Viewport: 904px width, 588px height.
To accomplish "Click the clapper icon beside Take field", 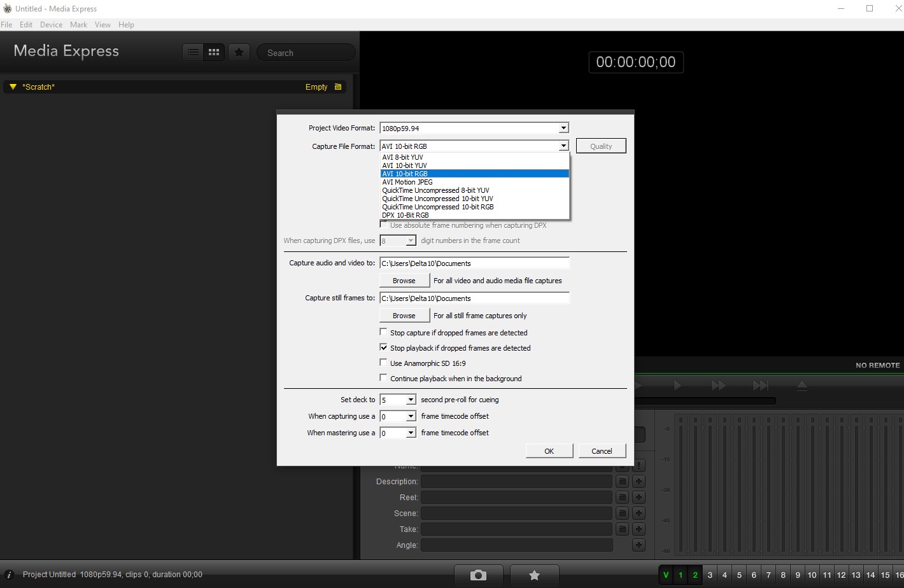I will tap(623, 529).
